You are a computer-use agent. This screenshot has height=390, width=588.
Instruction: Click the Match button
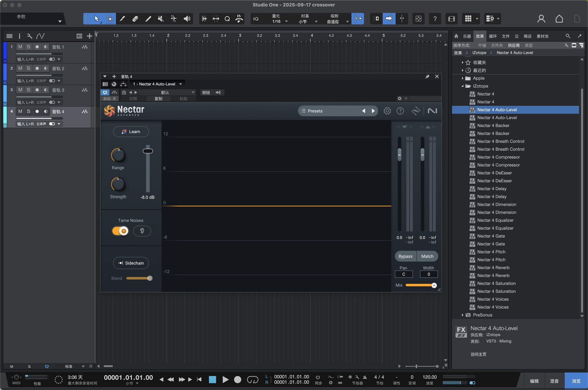pyautogui.click(x=427, y=256)
